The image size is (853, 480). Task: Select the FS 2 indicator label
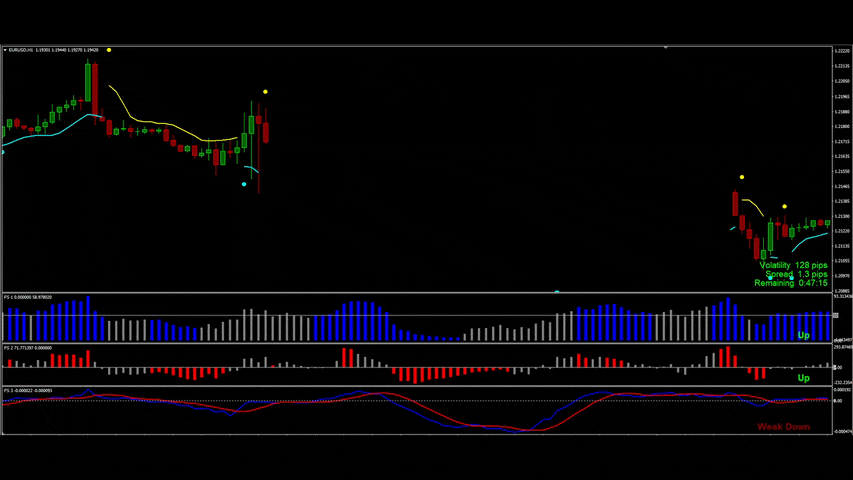click(28, 348)
